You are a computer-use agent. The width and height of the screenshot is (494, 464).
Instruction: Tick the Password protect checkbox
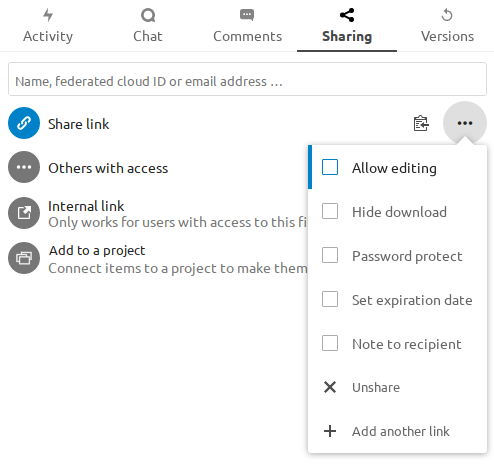tap(330, 255)
